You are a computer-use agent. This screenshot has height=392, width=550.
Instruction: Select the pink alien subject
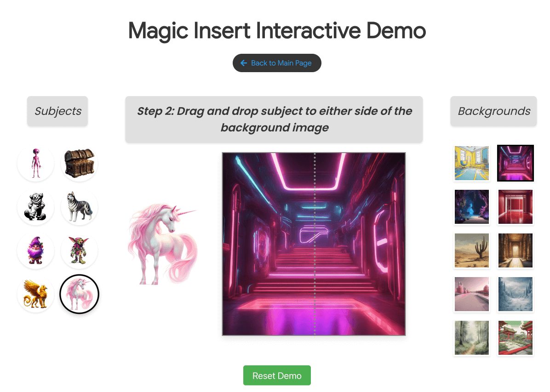[x=35, y=163]
